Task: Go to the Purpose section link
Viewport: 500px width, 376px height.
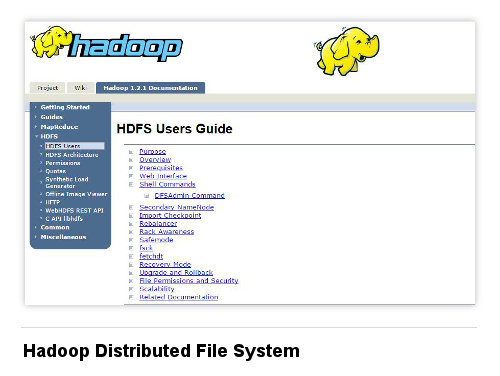Action: pos(153,152)
